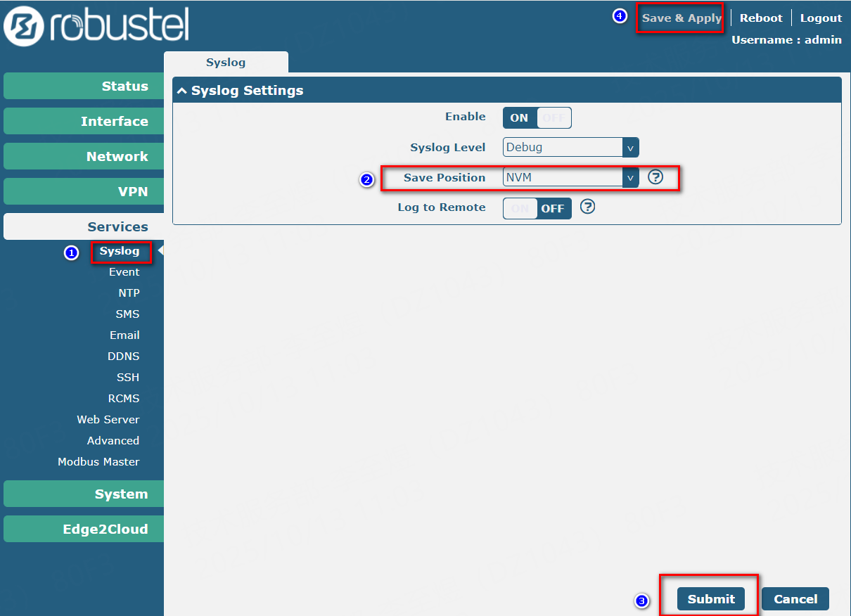Open the Syslog Level dropdown
The width and height of the screenshot is (851, 616).
coord(570,148)
